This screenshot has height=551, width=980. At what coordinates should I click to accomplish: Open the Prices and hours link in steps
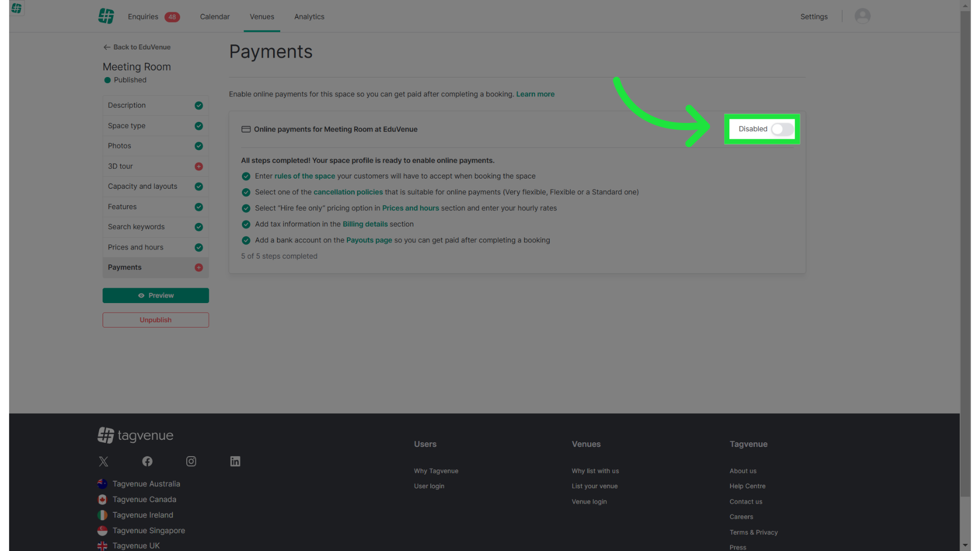tap(410, 208)
